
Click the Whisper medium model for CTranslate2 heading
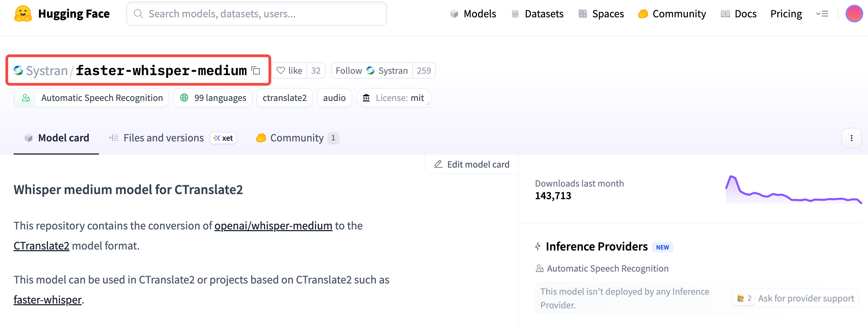128,190
